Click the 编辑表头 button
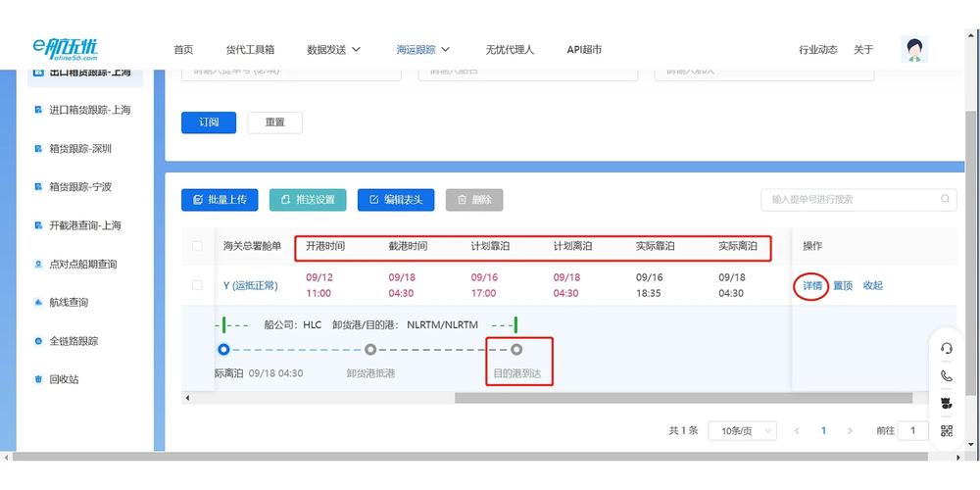 pos(396,200)
